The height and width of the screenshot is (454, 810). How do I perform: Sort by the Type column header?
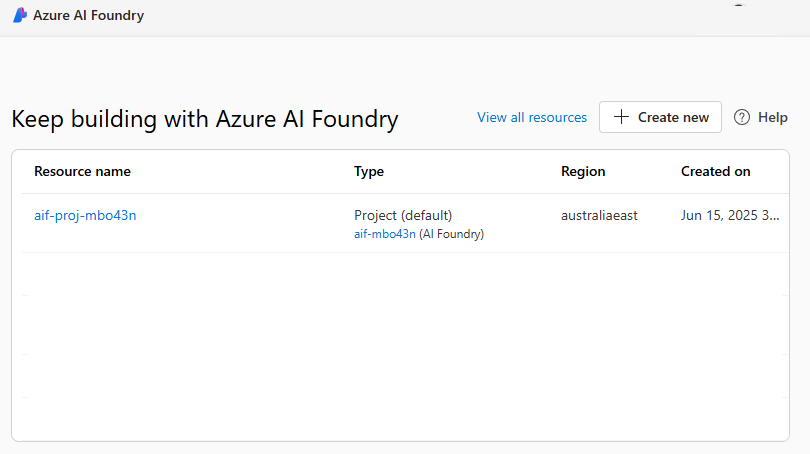369,171
